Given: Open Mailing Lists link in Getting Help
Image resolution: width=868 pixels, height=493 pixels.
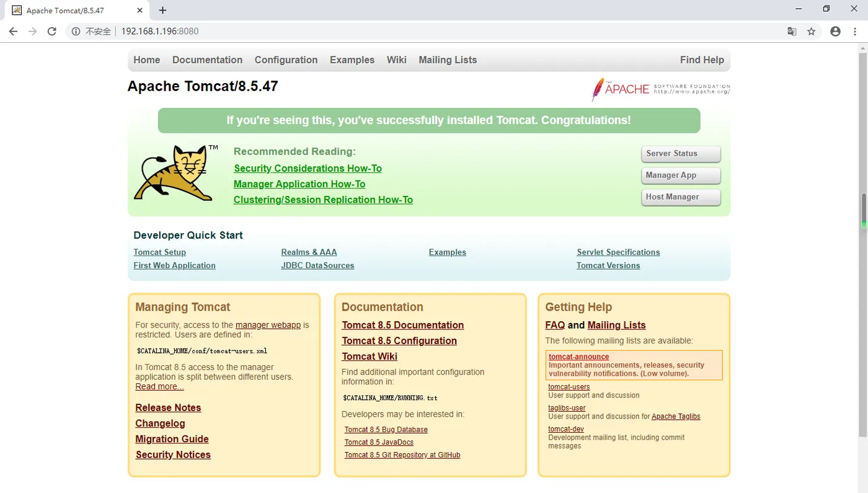Looking at the screenshot, I should (x=616, y=326).
